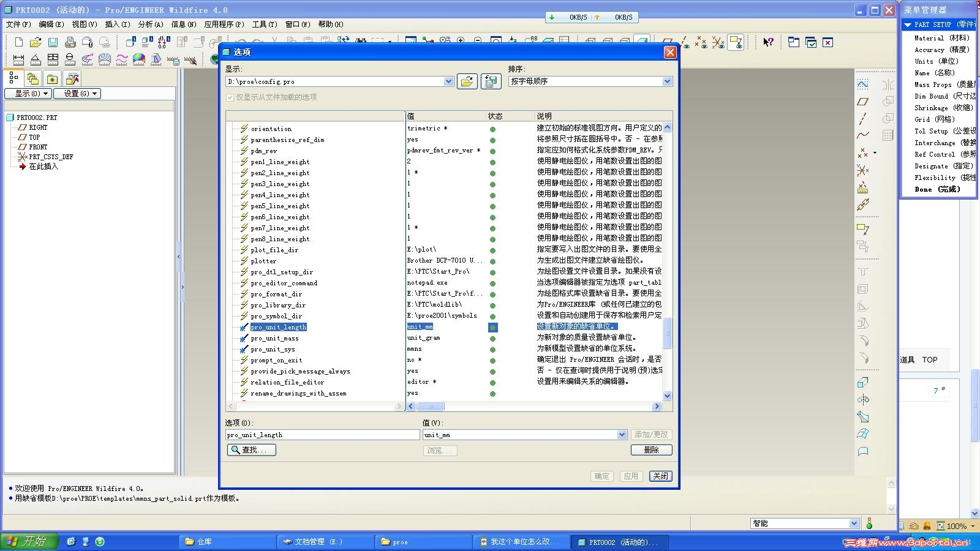
Task: Click the context help pointer icon
Action: tap(768, 42)
